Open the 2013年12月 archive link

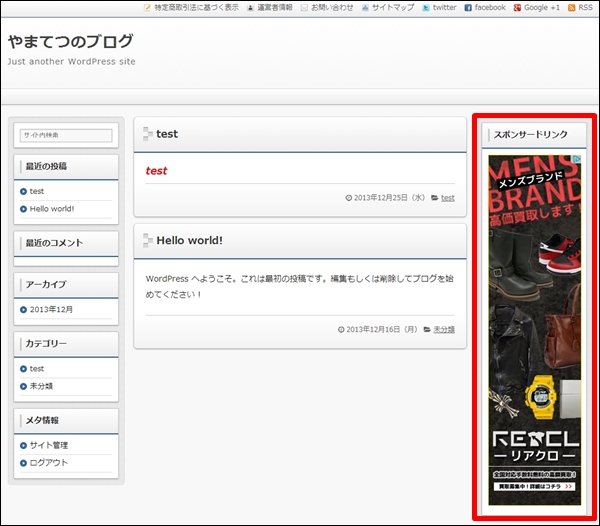(51, 309)
